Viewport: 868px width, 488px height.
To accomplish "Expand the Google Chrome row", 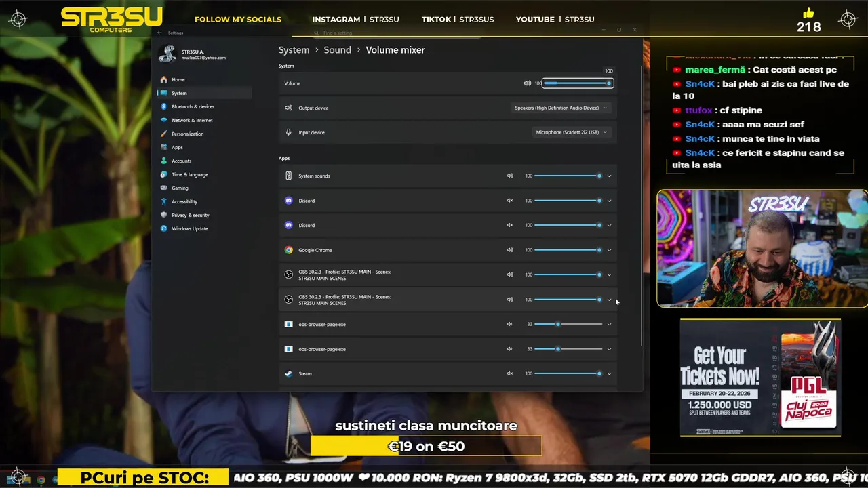I will coord(609,250).
